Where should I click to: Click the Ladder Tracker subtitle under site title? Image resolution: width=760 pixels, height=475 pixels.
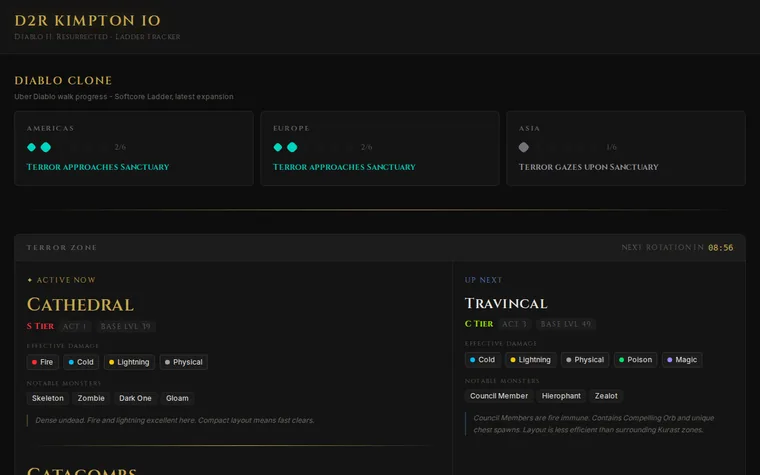[x=97, y=37]
